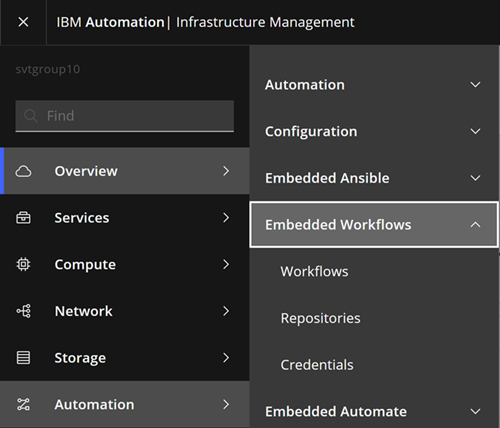
Task: Close the navigation menu with the X icon
Action: click(23, 22)
